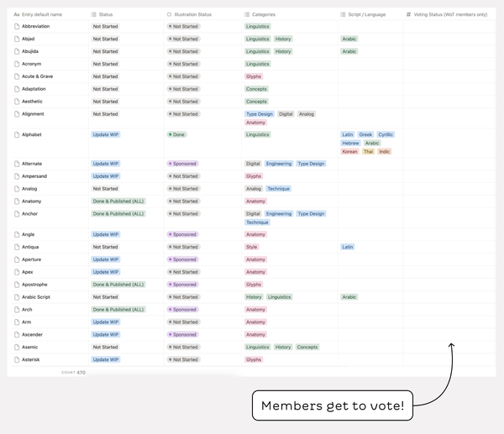Click the Aa icon in the title column header

(17, 14)
